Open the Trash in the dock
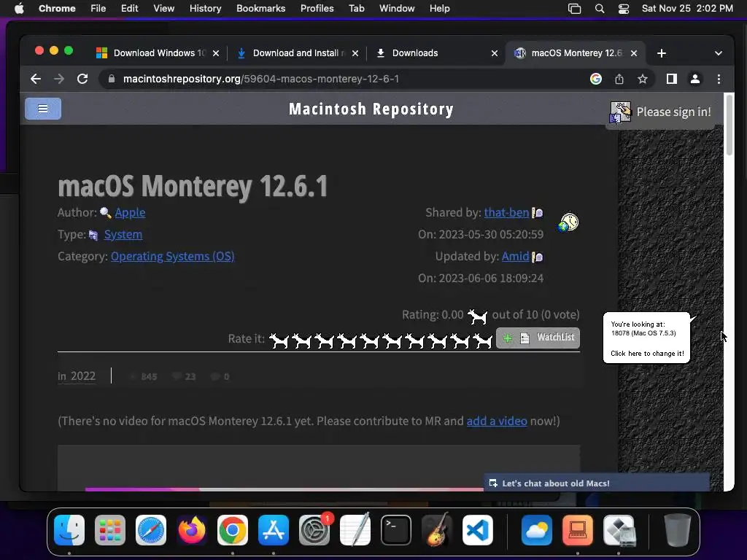This screenshot has height=560, width=747. click(677, 530)
